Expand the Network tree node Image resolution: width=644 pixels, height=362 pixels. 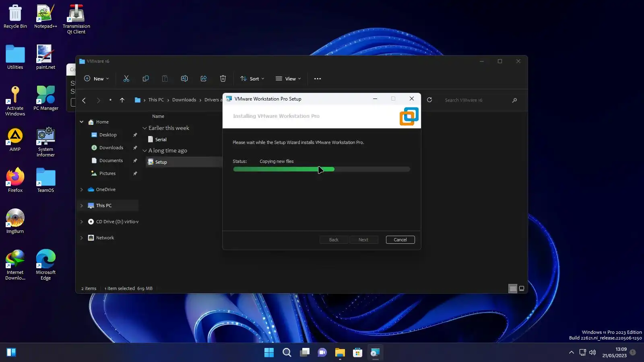(82, 238)
